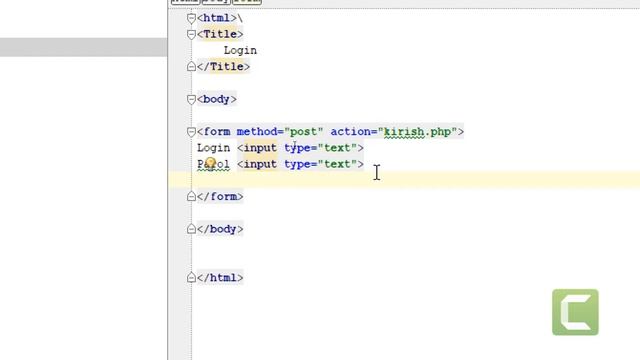Toggle fold marker beside closing /form tag
The image size is (640, 360).
191,196
